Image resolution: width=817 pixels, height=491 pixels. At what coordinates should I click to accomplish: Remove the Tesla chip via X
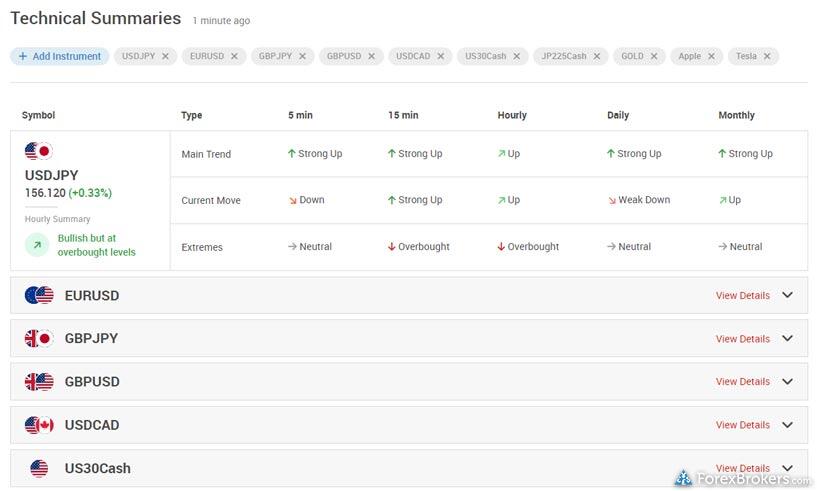pos(767,57)
